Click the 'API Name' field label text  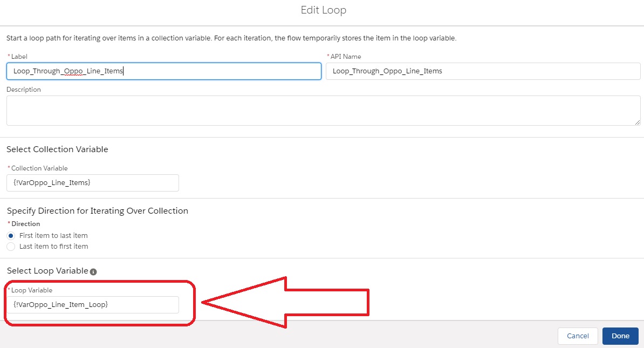[x=345, y=57]
